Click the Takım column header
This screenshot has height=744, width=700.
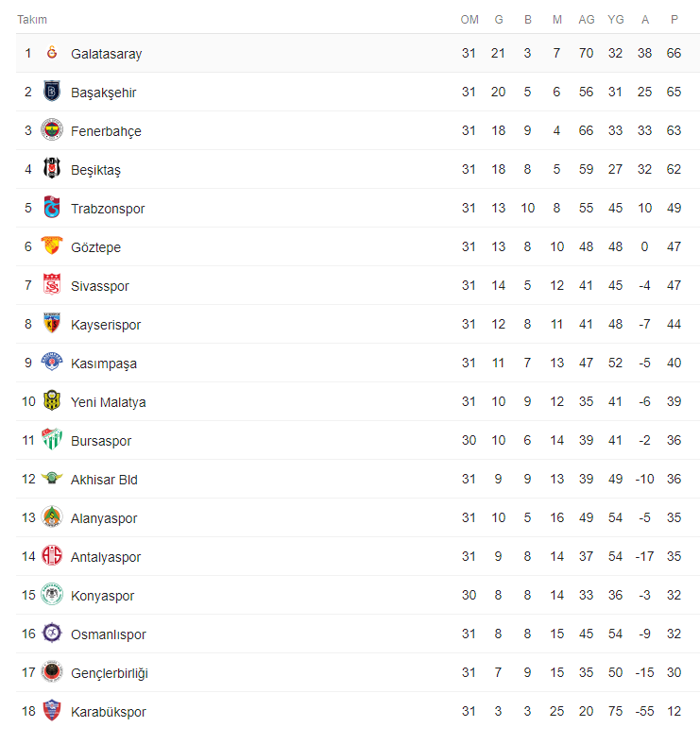click(32, 20)
